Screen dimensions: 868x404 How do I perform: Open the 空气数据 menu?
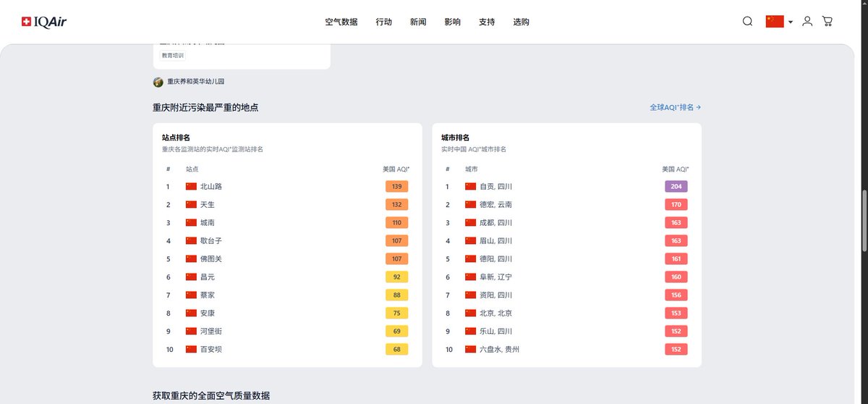[x=341, y=22]
